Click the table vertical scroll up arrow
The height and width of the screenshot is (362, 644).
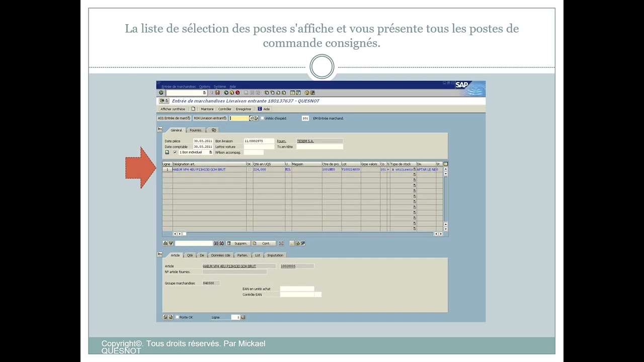[445, 169]
